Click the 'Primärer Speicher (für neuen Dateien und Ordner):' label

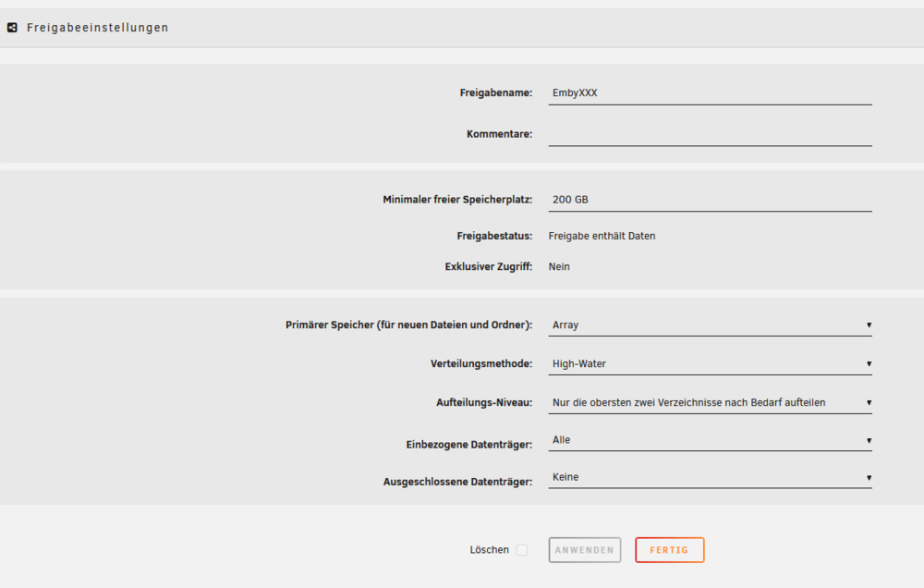[409, 325]
